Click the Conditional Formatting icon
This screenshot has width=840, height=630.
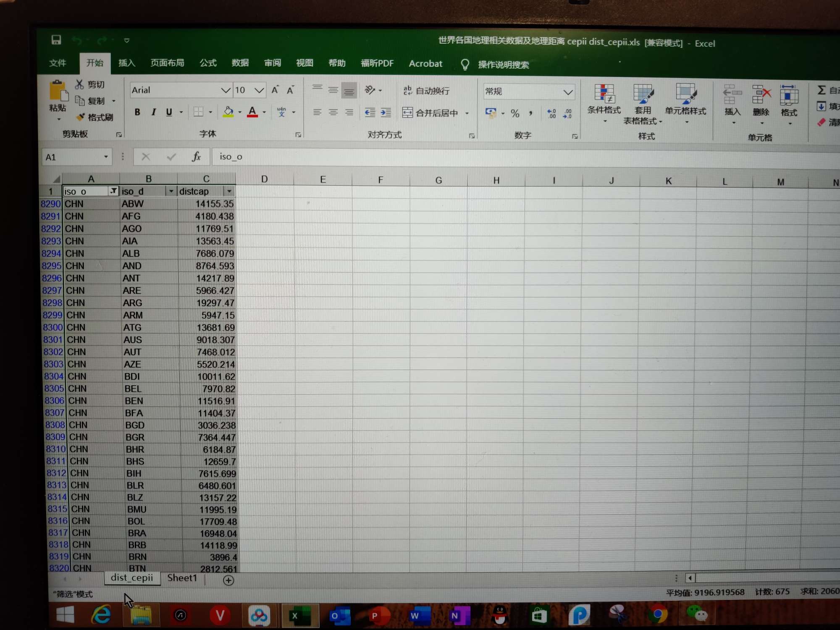point(604,94)
